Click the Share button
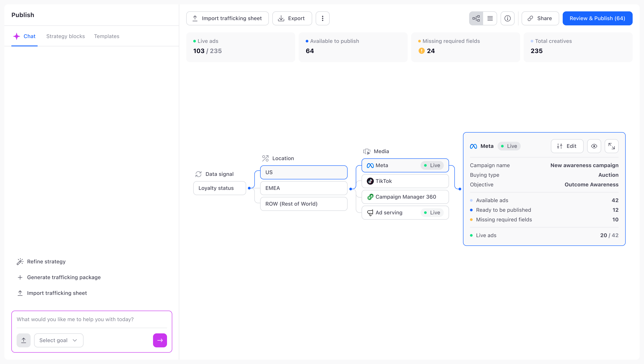 [x=540, y=18]
